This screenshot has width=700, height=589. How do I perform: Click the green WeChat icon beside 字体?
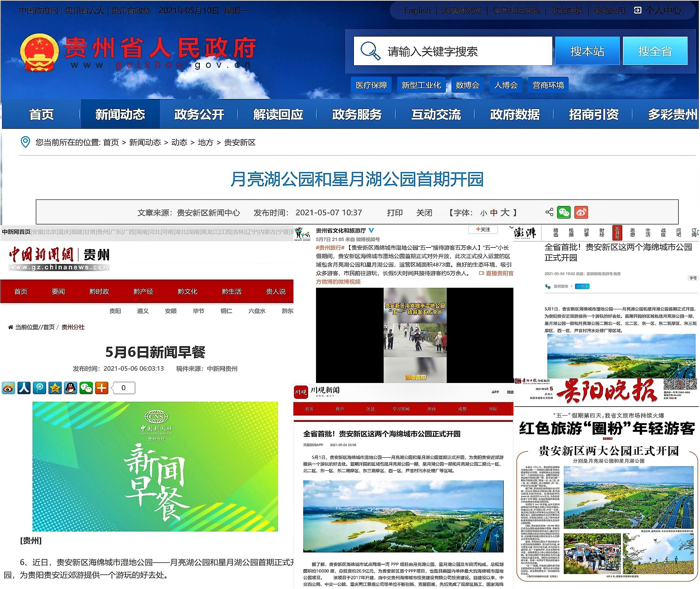564,212
